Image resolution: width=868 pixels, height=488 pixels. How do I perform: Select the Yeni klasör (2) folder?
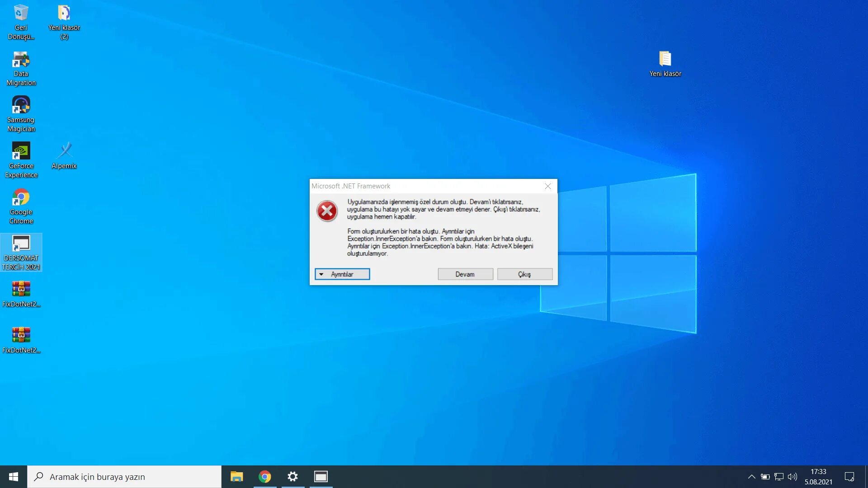coord(64,13)
